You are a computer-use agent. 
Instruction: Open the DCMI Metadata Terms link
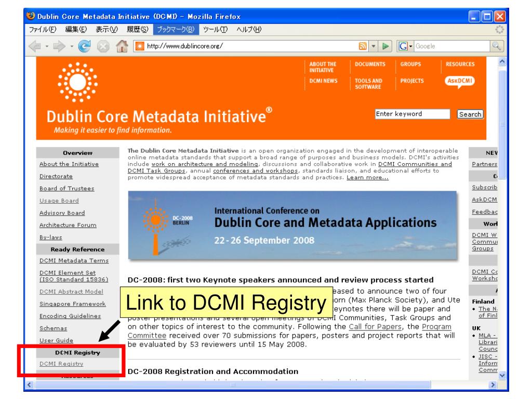[74, 261]
